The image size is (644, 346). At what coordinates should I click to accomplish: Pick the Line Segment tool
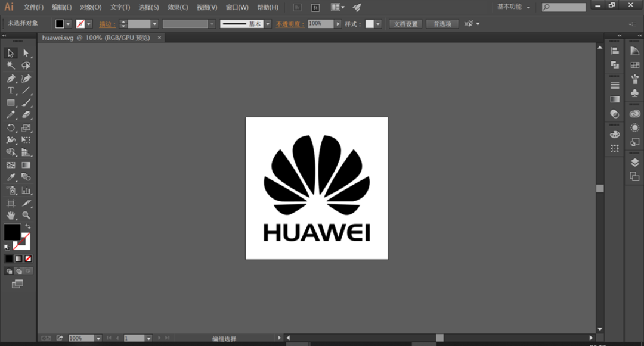point(26,91)
